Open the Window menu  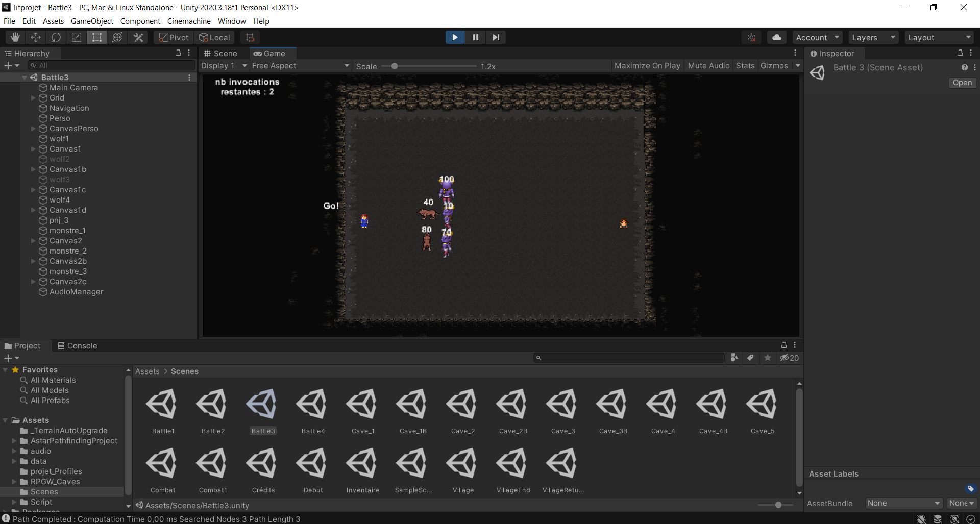[x=232, y=21]
